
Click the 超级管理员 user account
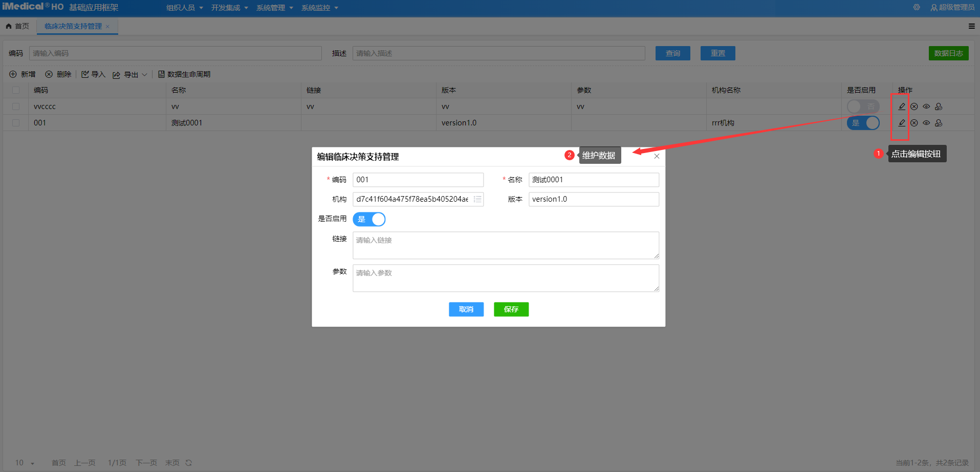(952, 7)
